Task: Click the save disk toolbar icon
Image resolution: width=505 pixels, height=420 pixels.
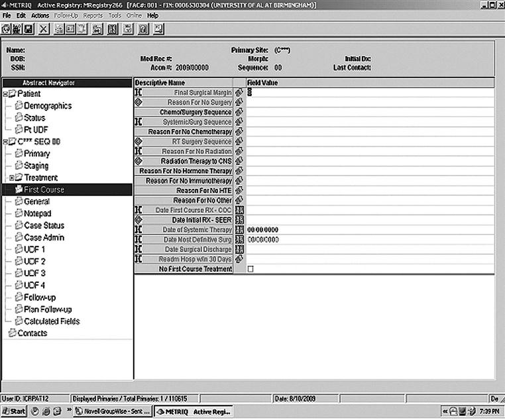Action: click(29, 29)
